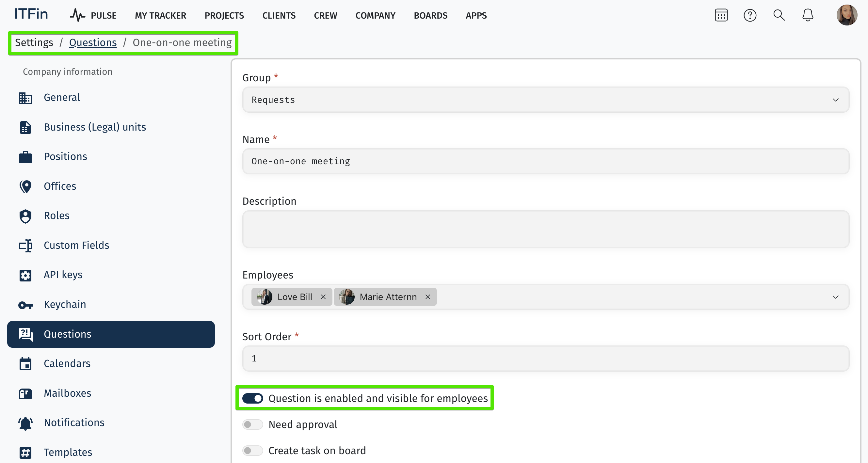
Task: Click the Name input field
Action: tap(546, 161)
